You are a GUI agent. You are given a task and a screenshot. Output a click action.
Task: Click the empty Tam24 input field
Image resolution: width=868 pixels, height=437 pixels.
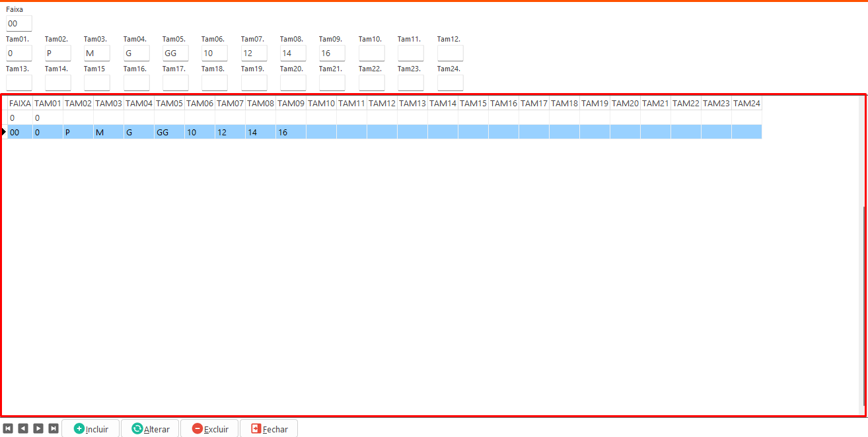tap(450, 83)
